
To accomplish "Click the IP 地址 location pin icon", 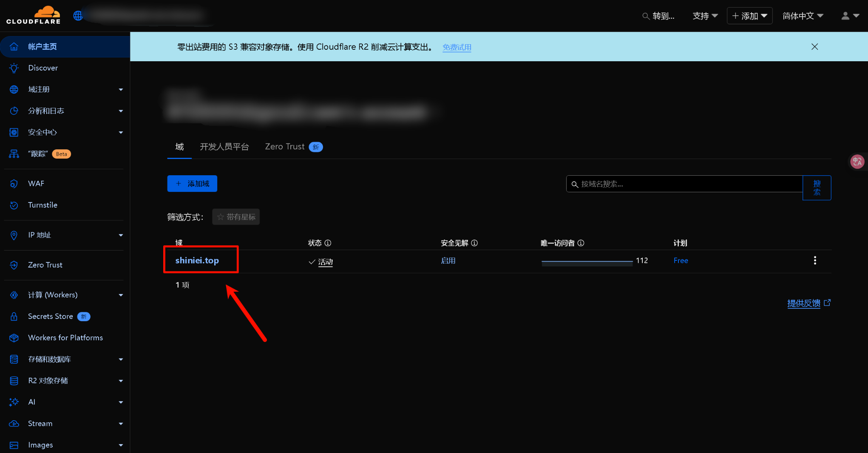I will (14, 235).
